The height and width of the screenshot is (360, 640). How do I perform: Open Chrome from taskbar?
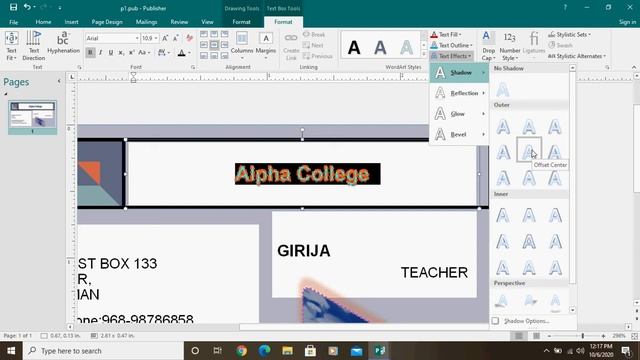coord(242,351)
